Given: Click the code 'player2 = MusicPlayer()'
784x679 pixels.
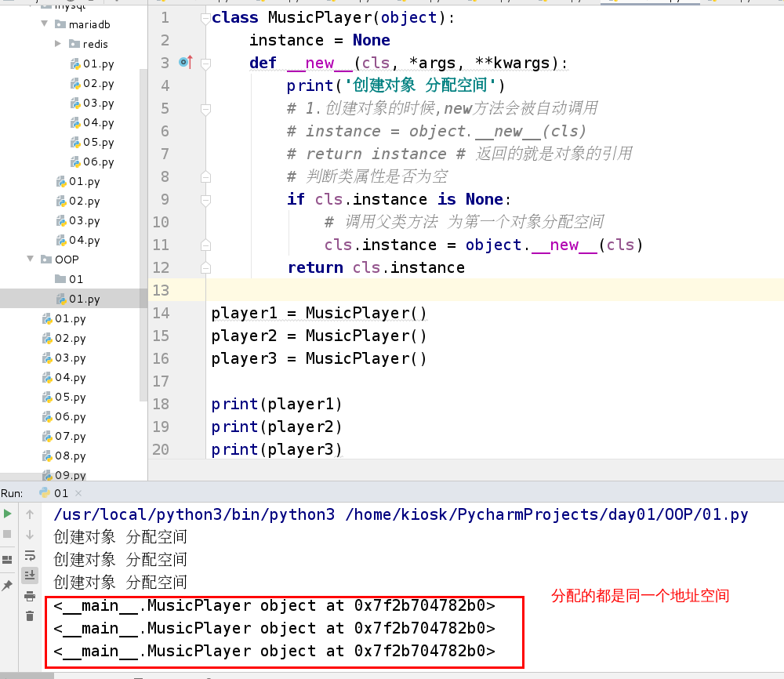Looking at the screenshot, I should tap(319, 336).
